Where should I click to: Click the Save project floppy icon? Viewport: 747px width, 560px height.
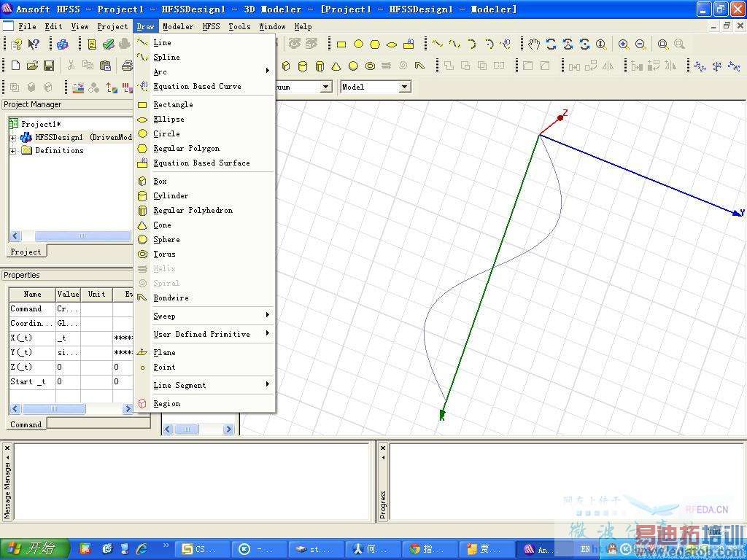point(49,66)
